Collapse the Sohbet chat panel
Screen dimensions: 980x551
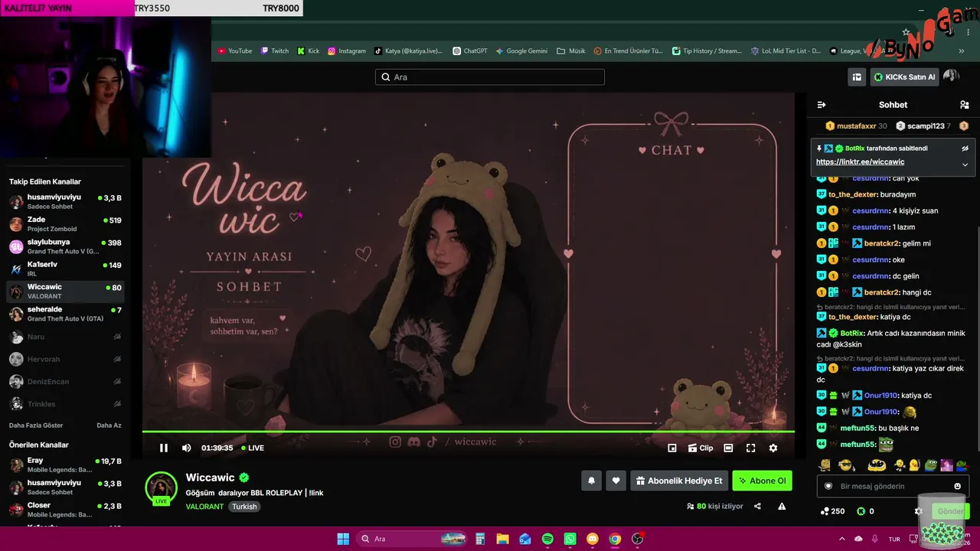[x=822, y=105]
